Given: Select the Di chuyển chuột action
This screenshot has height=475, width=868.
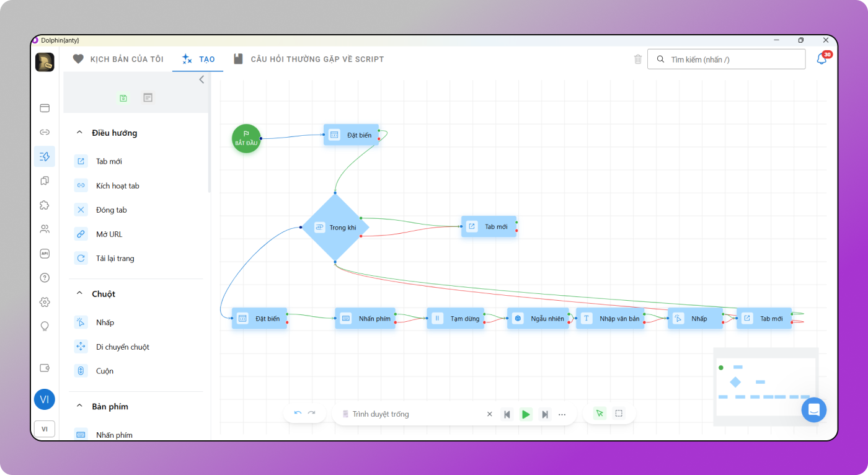Looking at the screenshot, I should [x=123, y=347].
